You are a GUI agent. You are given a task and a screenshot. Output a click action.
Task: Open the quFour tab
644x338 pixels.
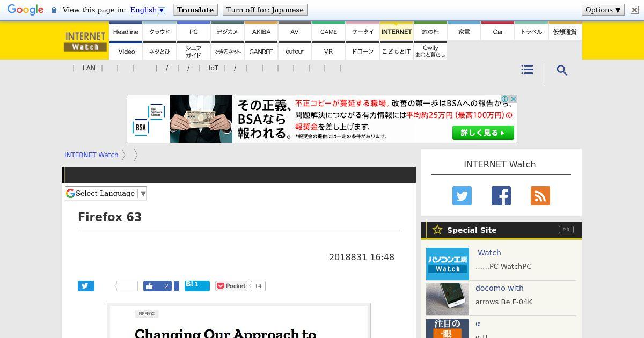[295, 51]
